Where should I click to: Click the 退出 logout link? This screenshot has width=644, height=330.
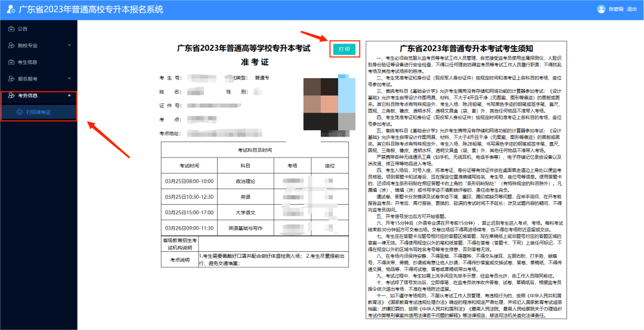(632, 10)
